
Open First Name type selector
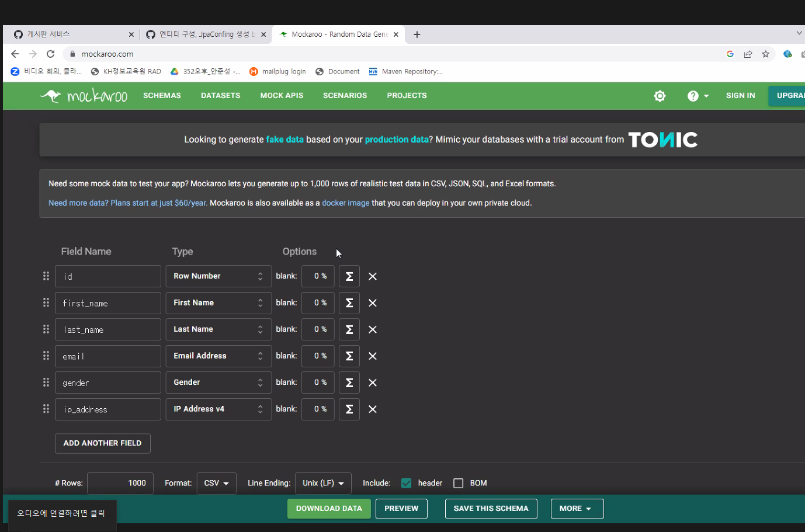[218, 303]
